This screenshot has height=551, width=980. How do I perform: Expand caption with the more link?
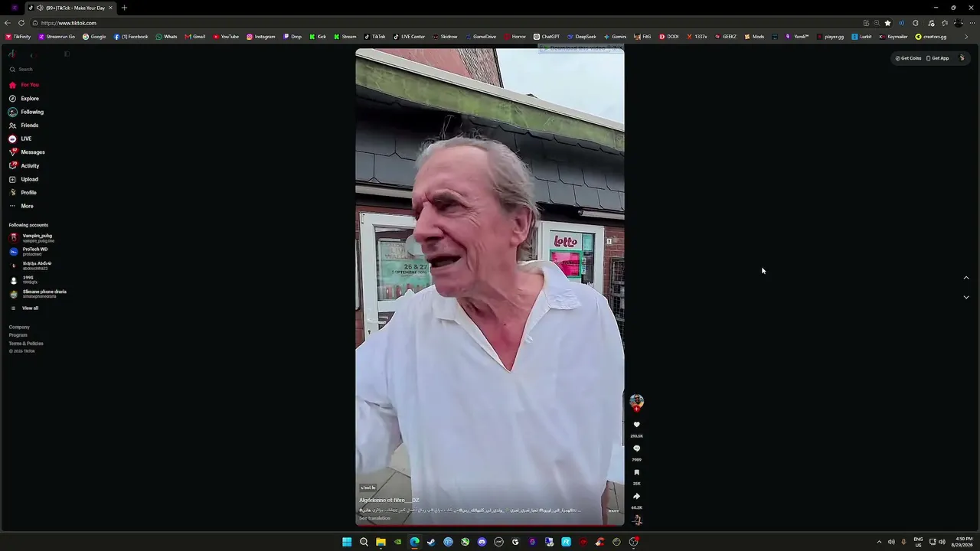[x=613, y=510]
